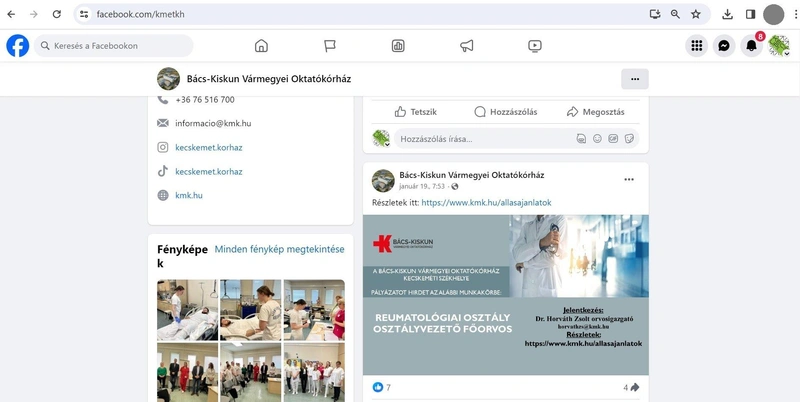Open the account profile picture menu

779,46
